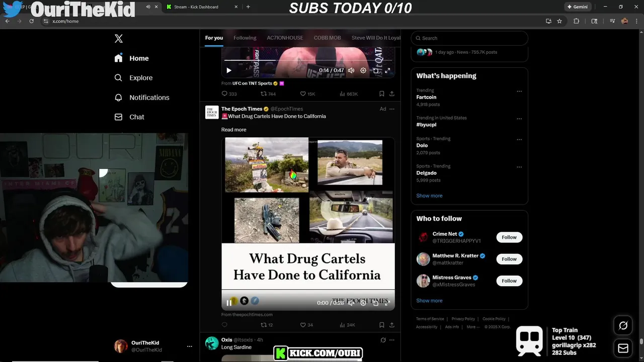Select the For you tab
The width and height of the screenshot is (644, 362).
click(x=214, y=38)
